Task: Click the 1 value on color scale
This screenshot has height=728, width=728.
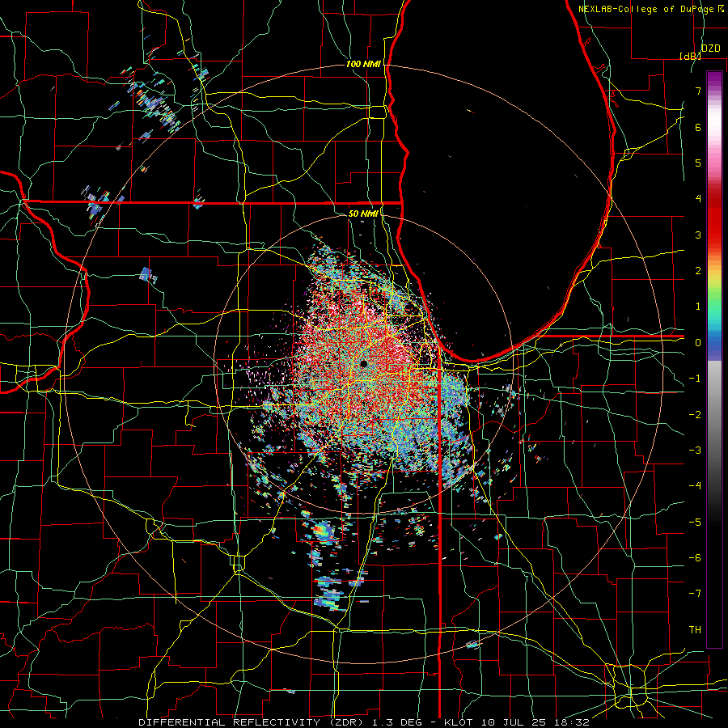Action: 698,307
